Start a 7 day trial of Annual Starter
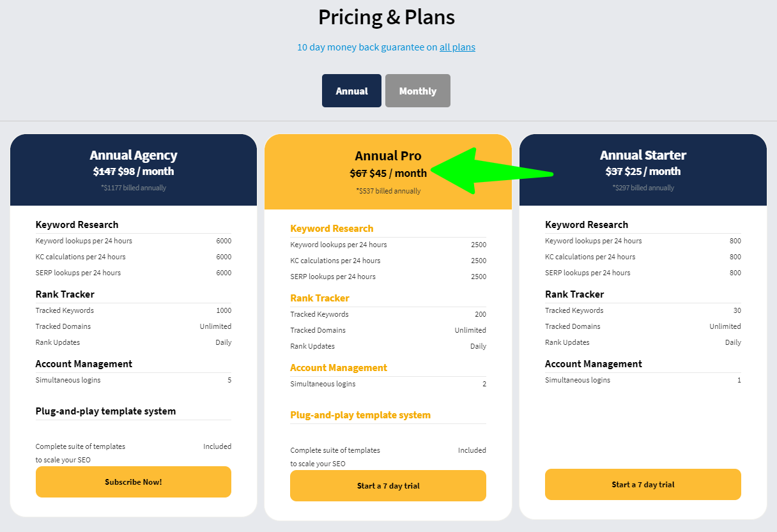Image resolution: width=777 pixels, height=532 pixels. [643, 484]
